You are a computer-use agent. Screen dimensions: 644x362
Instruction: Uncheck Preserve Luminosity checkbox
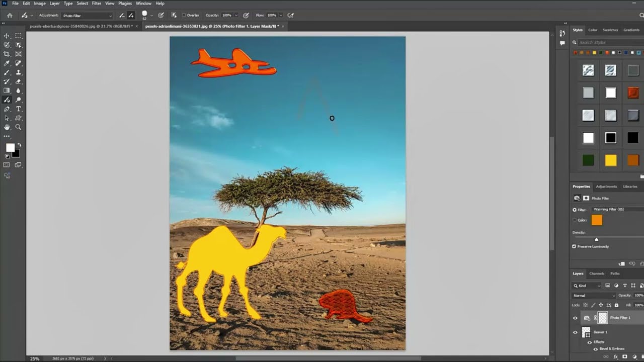(x=574, y=246)
